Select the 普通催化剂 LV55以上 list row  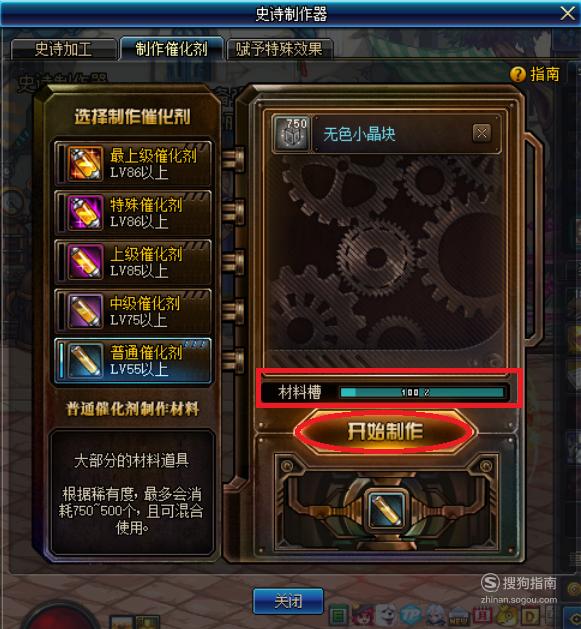tap(133, 361)
